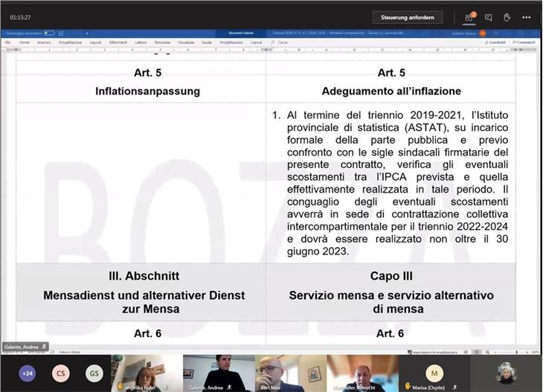Open the more actions ellipsis menu
The width and height of the screenshot is (543, 392).
point(526,17)
